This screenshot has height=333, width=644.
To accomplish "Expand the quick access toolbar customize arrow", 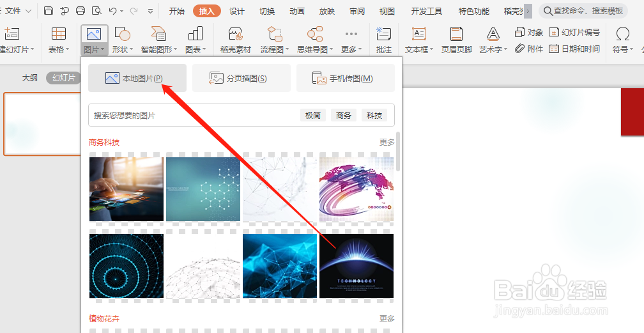I will pos(150,12).
